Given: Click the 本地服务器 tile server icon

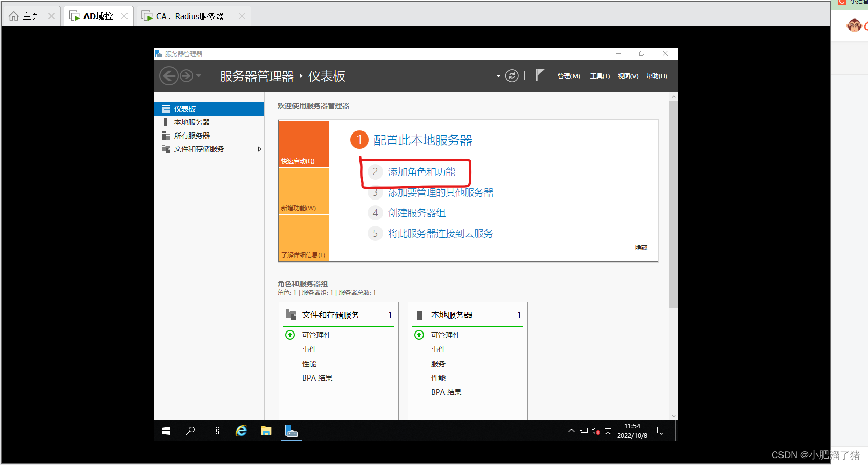Looking at the screenshot, I should coord(419,315).
